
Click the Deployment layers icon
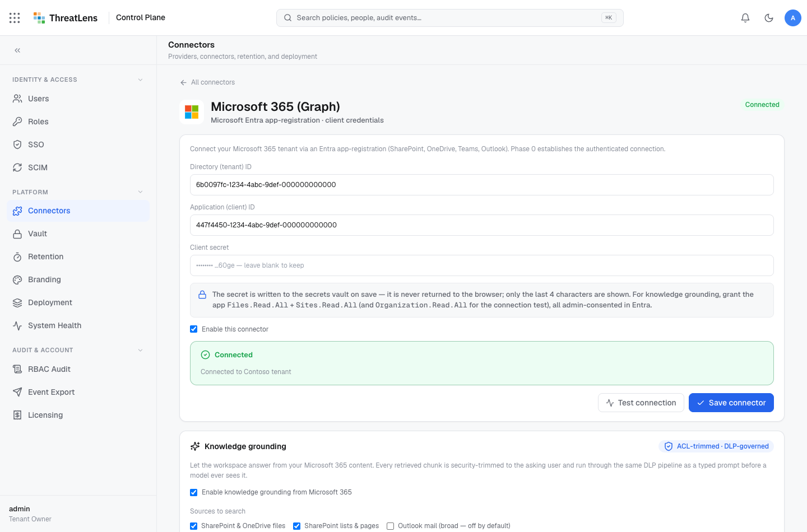tap(17, 303)
